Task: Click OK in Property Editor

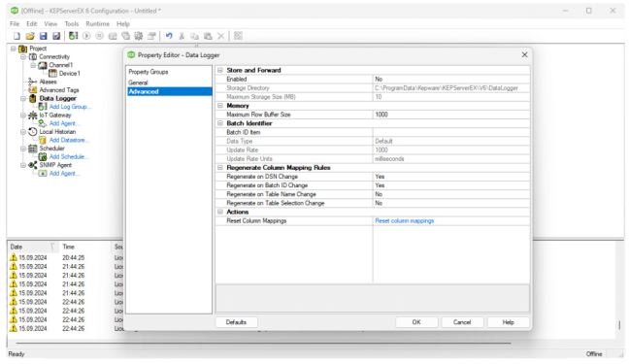Action: coord(416,322)
